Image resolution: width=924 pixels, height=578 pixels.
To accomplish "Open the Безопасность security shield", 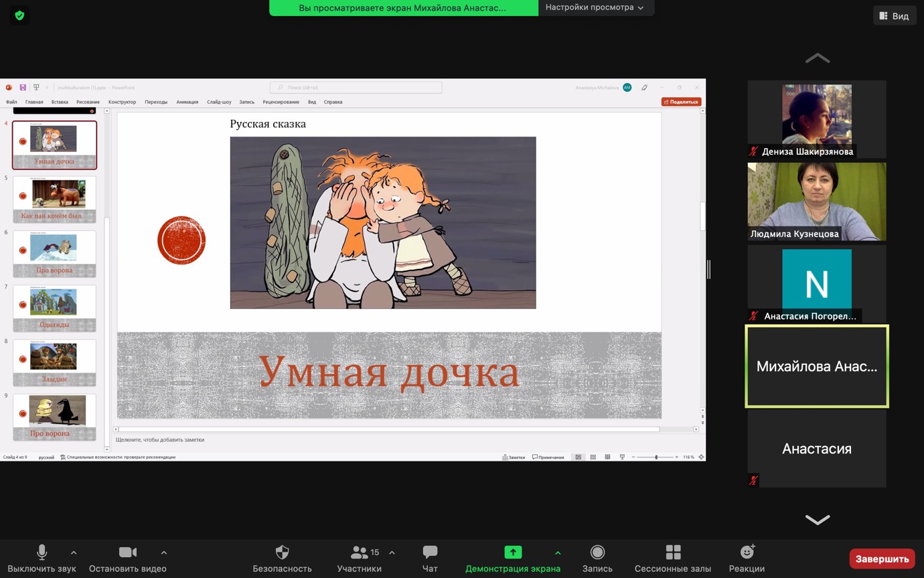I will click(282, 559).
